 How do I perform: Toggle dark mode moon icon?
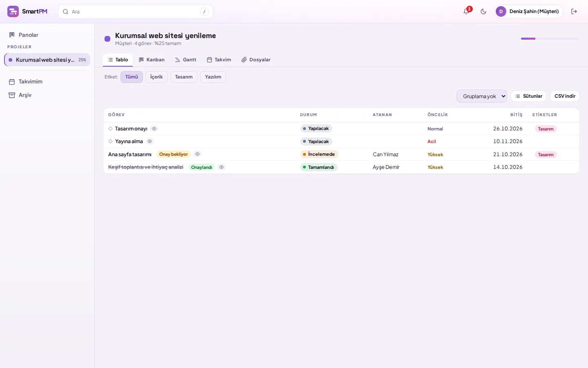pos(483,11)
